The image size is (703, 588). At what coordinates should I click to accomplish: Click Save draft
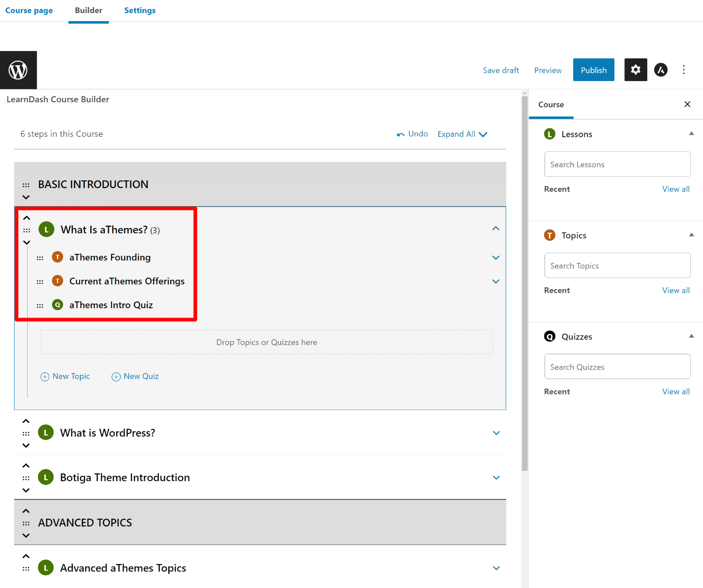click(501, 70)
